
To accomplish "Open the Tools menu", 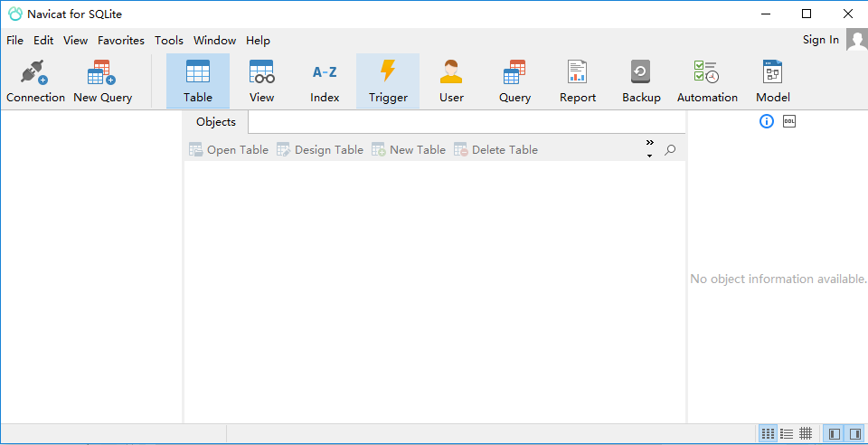I will click(x=169, y=41).
